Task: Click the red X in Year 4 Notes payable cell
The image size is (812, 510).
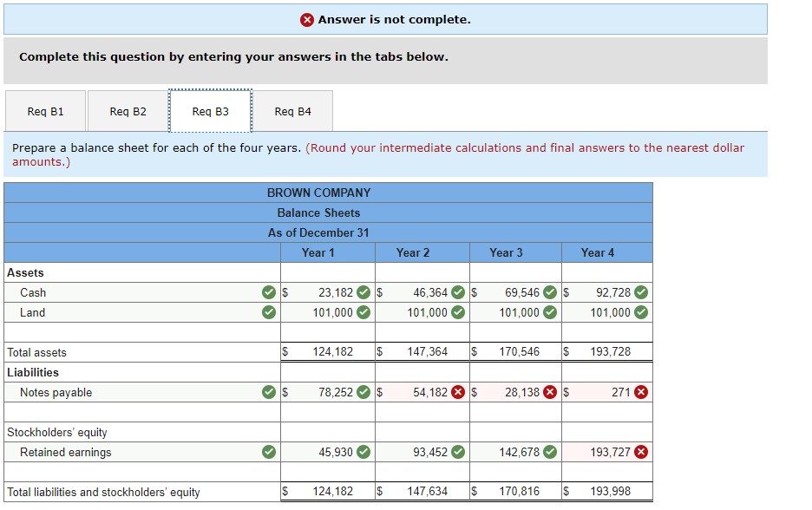Action: (x=640, y=392)
